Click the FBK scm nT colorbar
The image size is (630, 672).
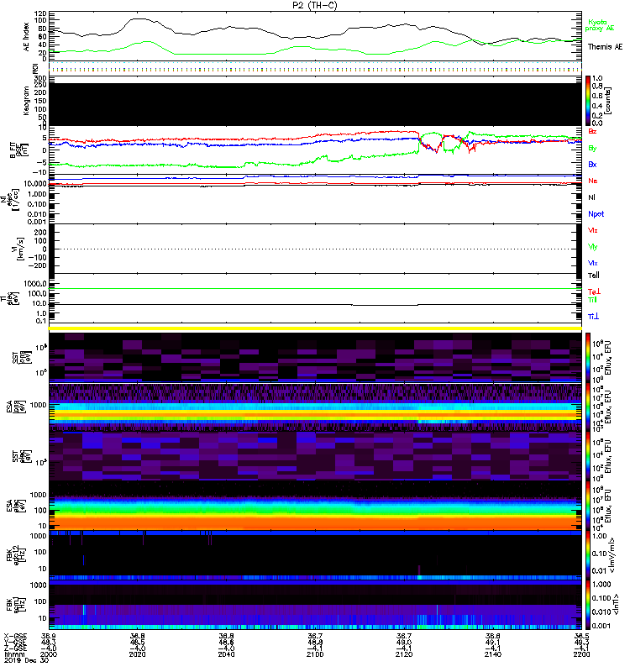click(x=588, y=604)
